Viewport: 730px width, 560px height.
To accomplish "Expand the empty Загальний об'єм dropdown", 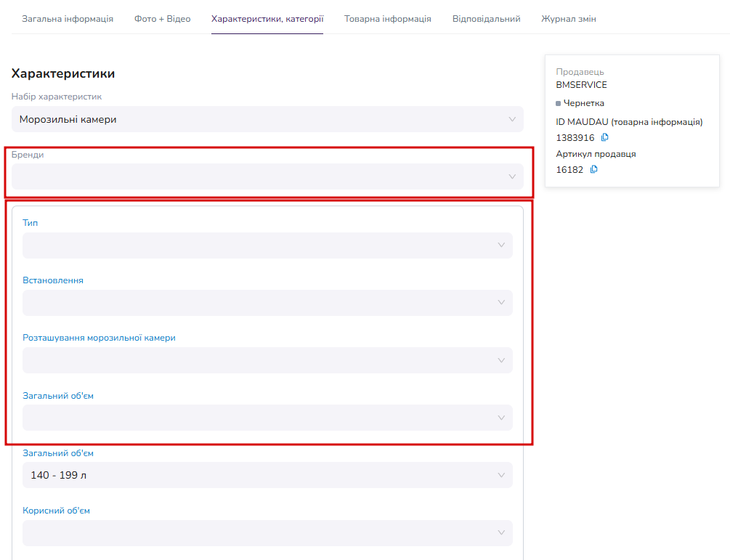I will (267, 418).
